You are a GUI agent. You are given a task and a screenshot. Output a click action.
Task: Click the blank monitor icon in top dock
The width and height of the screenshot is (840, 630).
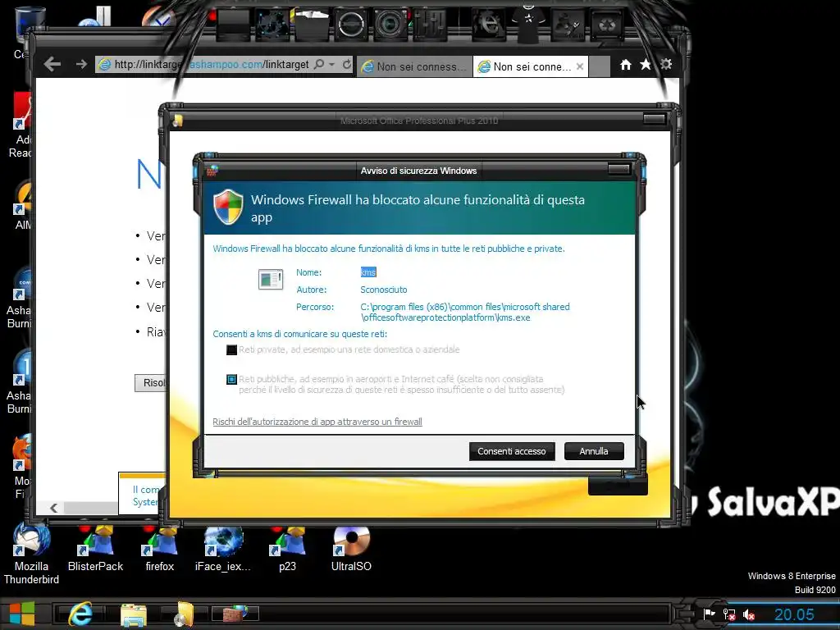click(234, 25)
